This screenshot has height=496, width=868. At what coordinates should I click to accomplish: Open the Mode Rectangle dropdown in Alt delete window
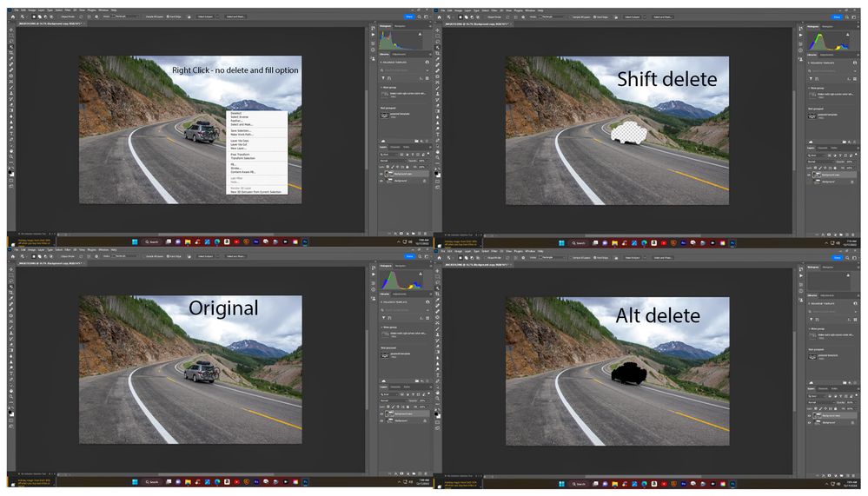553,257
